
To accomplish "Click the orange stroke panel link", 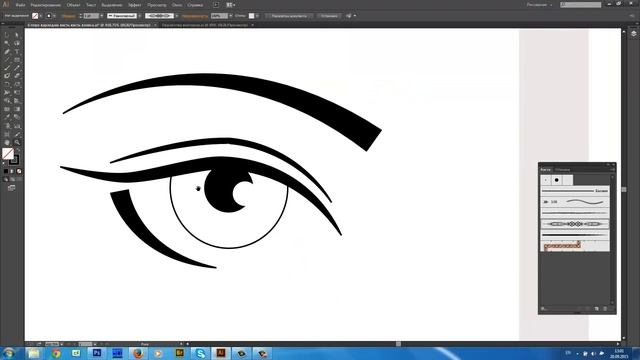I will coord(69,16).
